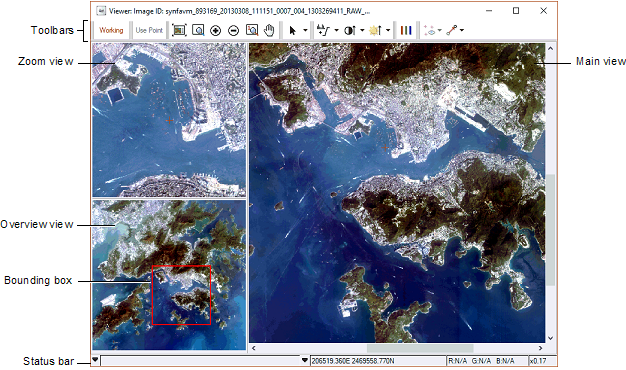The image size is (626, 370).
Task: Click the enhancement curve icon
Action: click(x=323, y=30)
